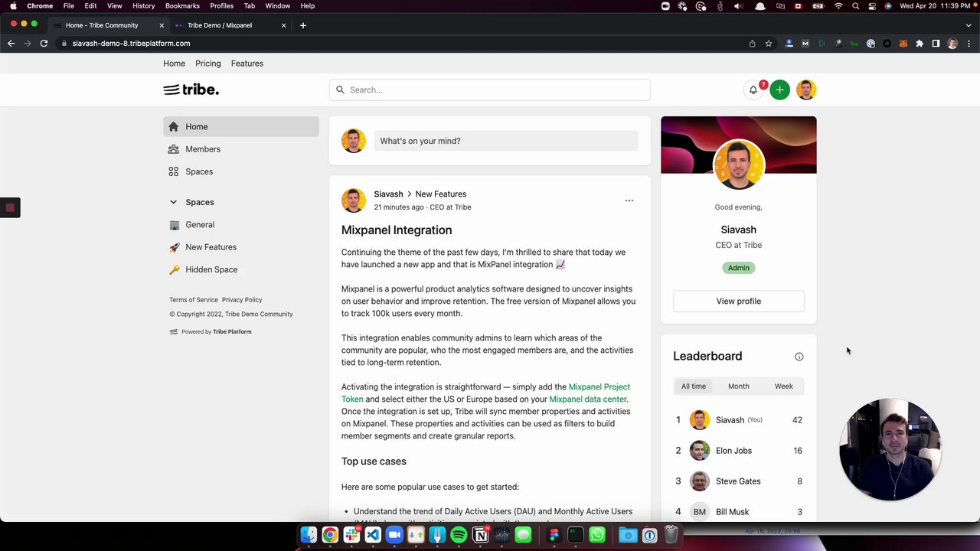This screenshot has width=980, height=551.
Task: Open the Spaces sidebar item
Action: [241, 171]
